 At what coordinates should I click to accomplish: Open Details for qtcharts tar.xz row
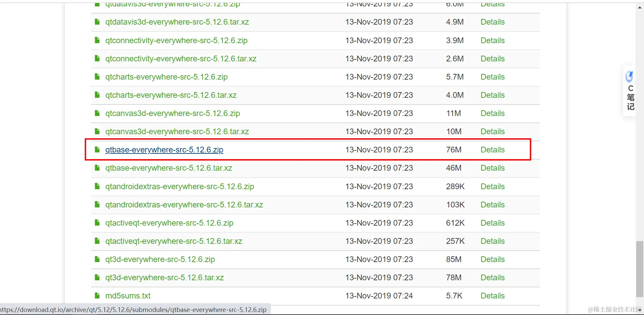point(492,95)
